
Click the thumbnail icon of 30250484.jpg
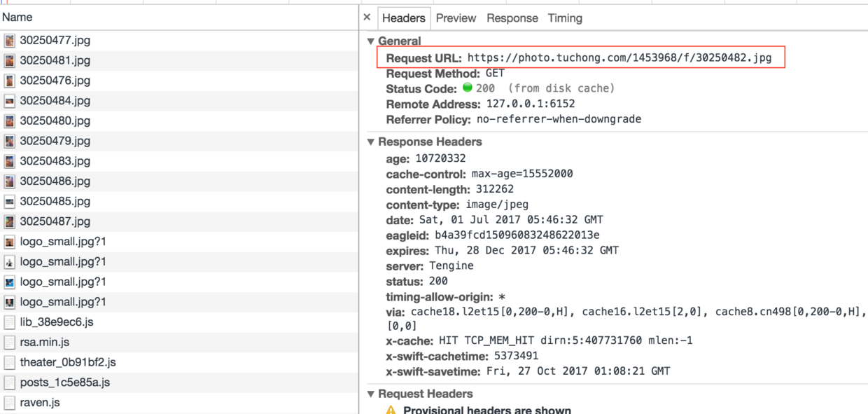(10, 101)
